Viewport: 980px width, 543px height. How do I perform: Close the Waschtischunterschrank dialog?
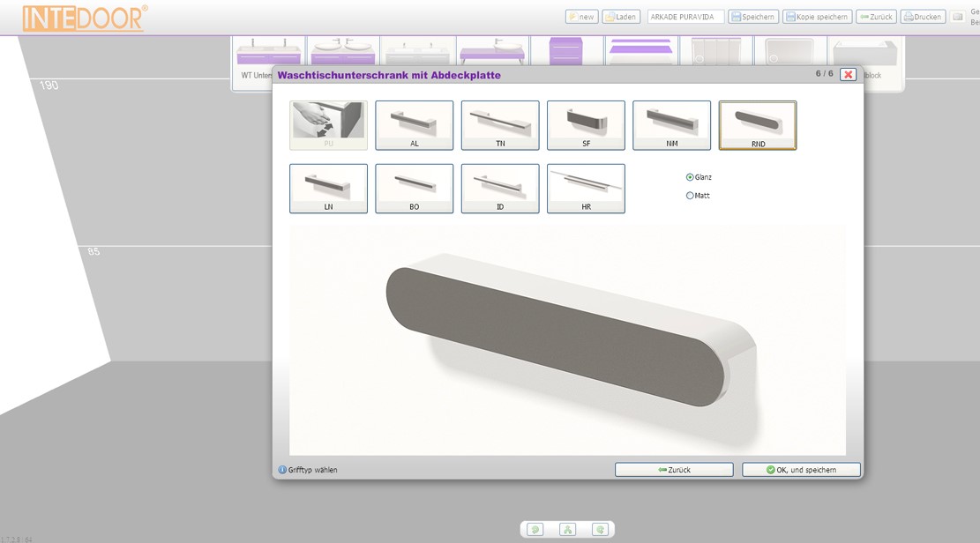click(848, 75)
